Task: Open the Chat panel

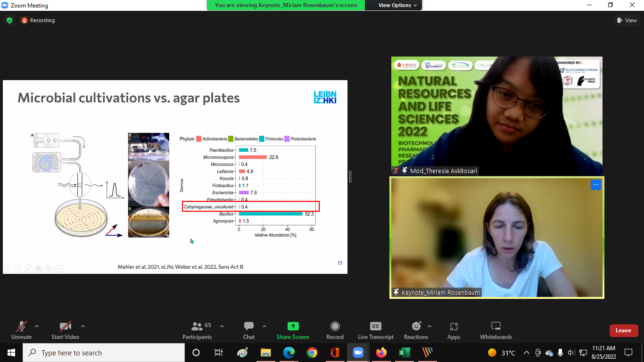Action: click(249, 327)
